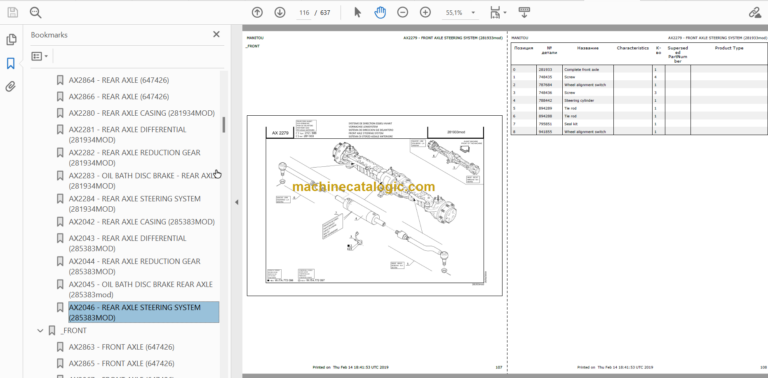Open bookmark AX2284 - REAR AXLE STEERING SYSTEM
This screenshot has width=768, height=378.
[135, 204]
